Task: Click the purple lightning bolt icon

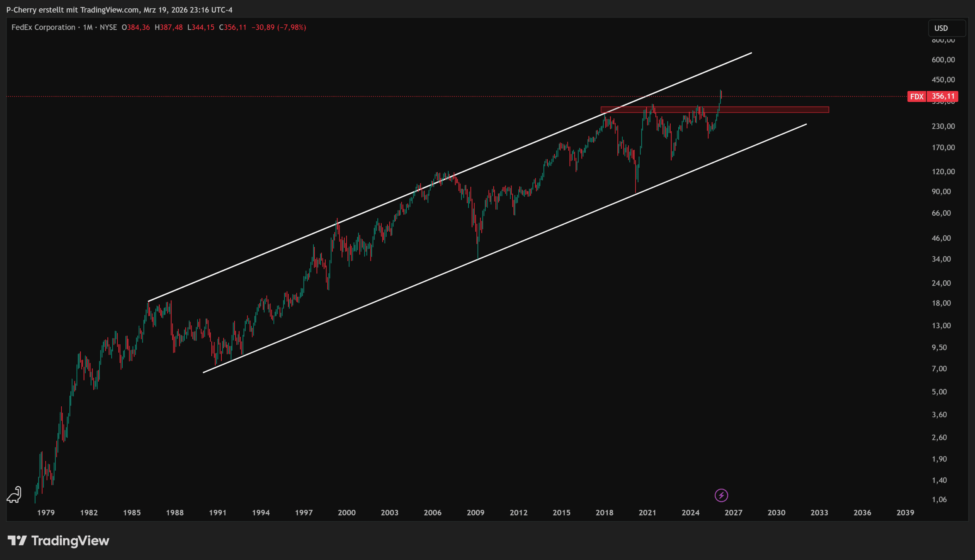Action: click(721, 495)
